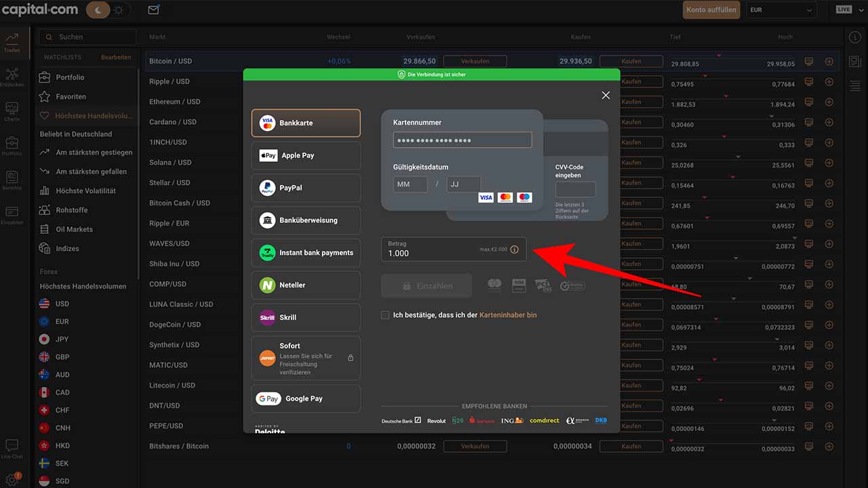Select Apple Pay payment method

[306, 155]
